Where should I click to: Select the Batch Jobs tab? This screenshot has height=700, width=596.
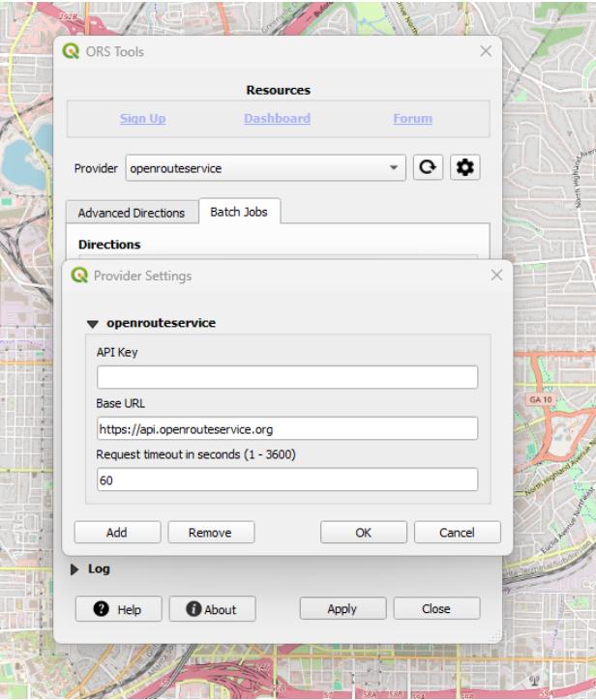click(239, 212)
